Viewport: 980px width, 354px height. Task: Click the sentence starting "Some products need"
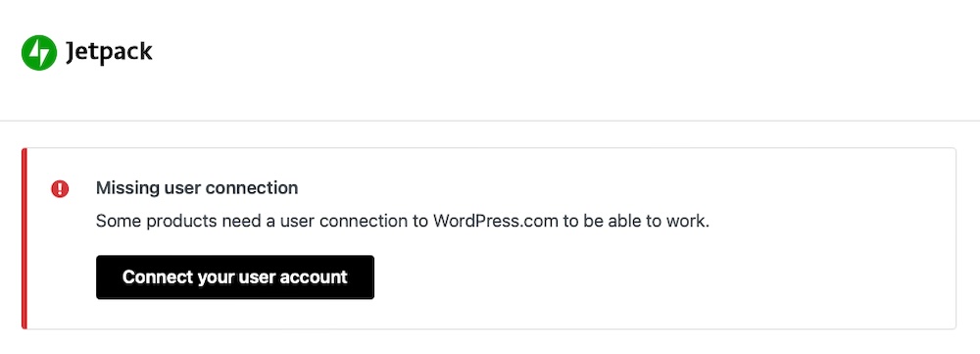click(403, 222)
